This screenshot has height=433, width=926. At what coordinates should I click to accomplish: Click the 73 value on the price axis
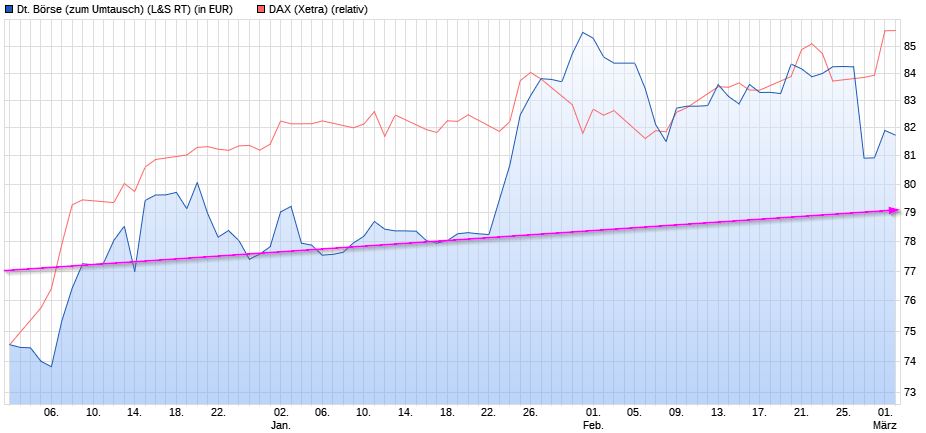tap(910, 392)
